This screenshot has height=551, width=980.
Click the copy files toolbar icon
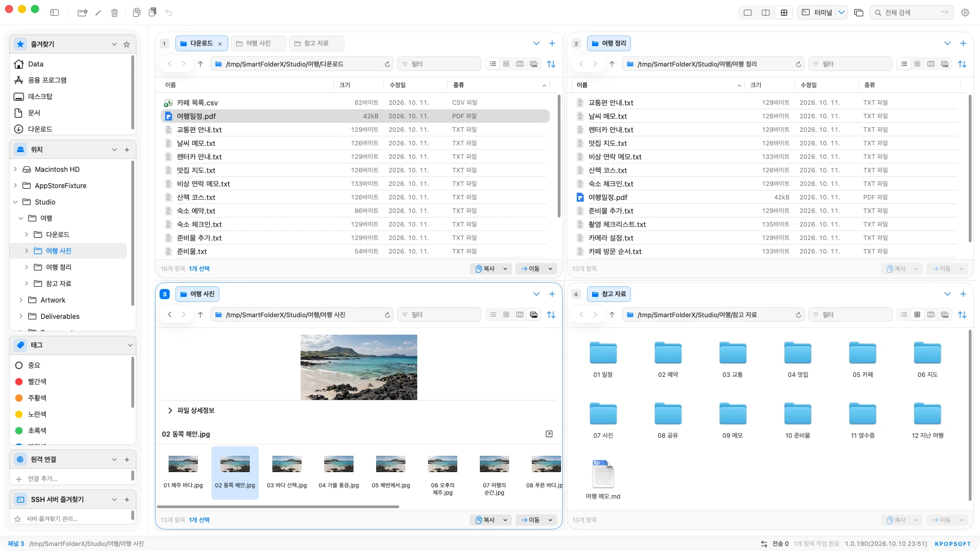[x=136, y=12]
